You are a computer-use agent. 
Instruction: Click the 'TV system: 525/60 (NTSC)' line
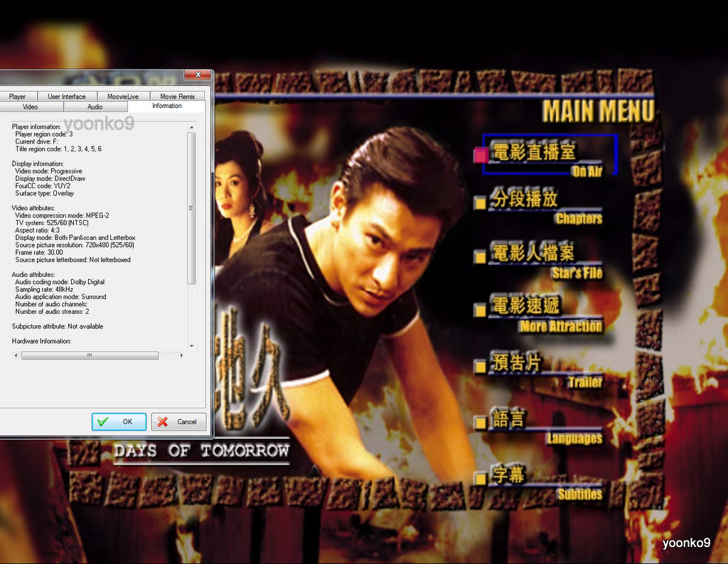pyautogui.click(x=52, y=223)
